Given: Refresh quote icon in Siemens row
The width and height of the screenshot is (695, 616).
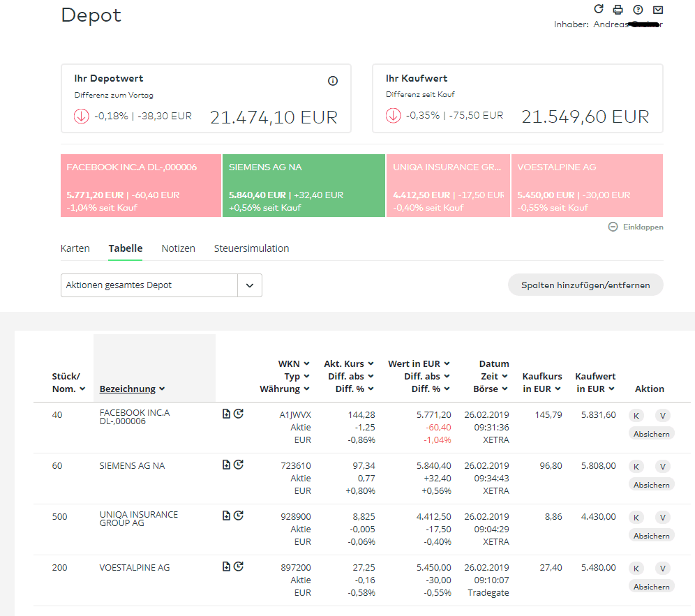Looking at the screenshot, I should point(239,465).
